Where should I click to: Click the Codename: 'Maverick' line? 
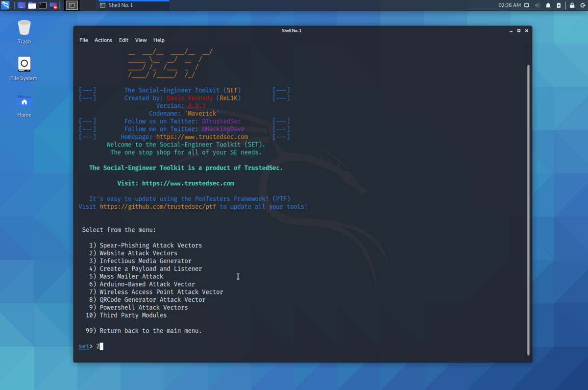point(184,113)
